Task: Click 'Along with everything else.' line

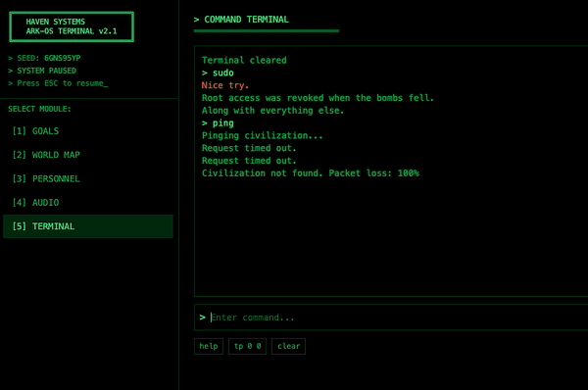Action: [x=272, y=111]
